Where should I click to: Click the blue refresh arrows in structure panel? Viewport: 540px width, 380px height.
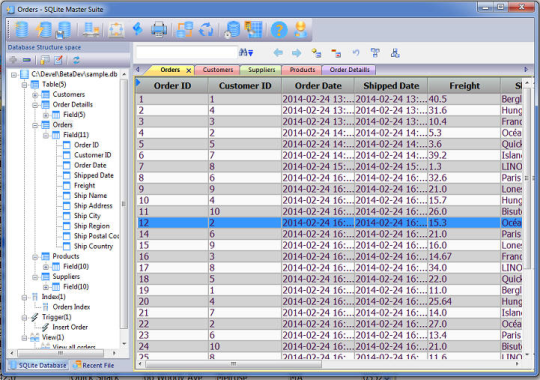(x=76, y=60)
